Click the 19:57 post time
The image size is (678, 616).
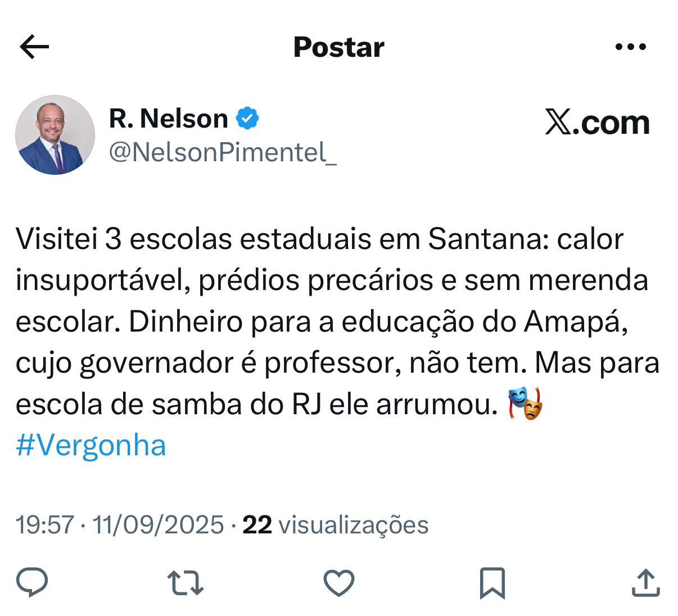[x=44, y=525]
